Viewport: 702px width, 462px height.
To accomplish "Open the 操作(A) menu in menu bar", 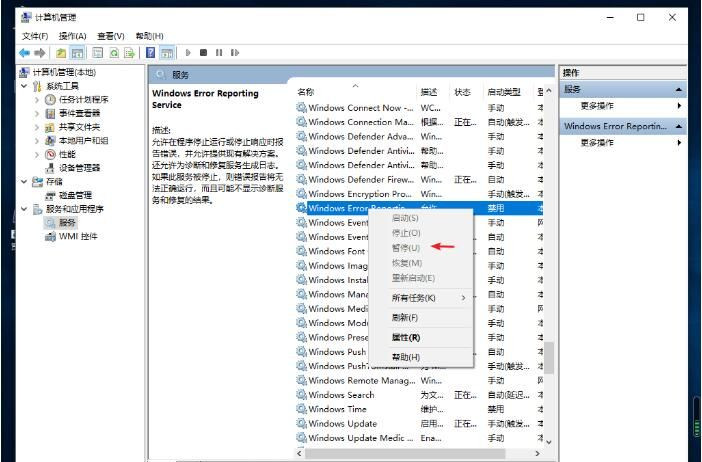I will (x=72, y=36).
